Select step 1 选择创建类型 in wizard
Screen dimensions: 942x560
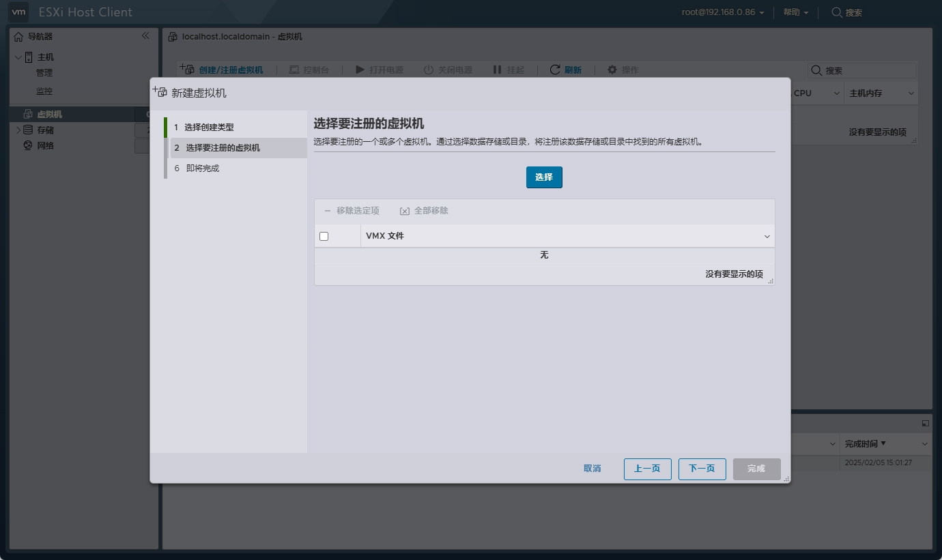point(209,128)
